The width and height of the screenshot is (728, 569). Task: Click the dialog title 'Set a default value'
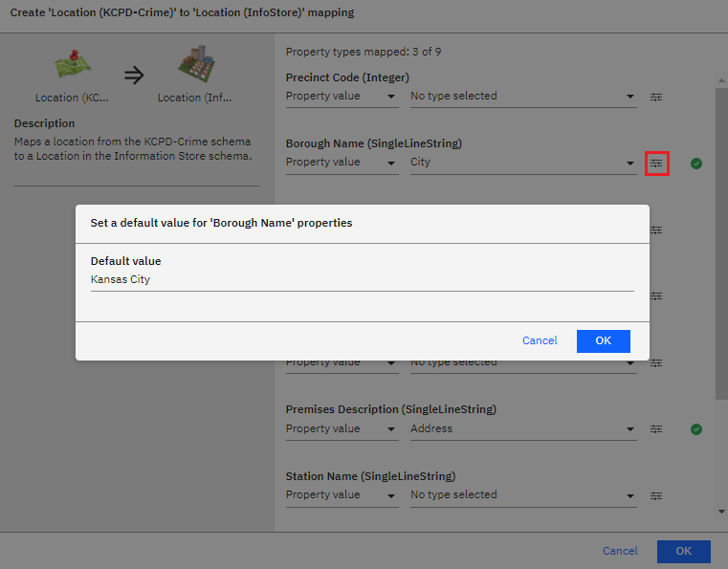[x=221, y=223]
